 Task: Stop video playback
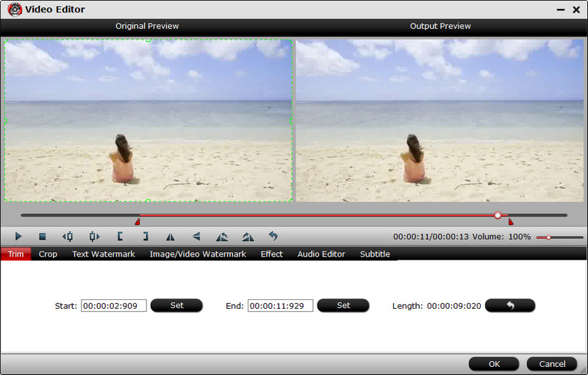[43, 237]
